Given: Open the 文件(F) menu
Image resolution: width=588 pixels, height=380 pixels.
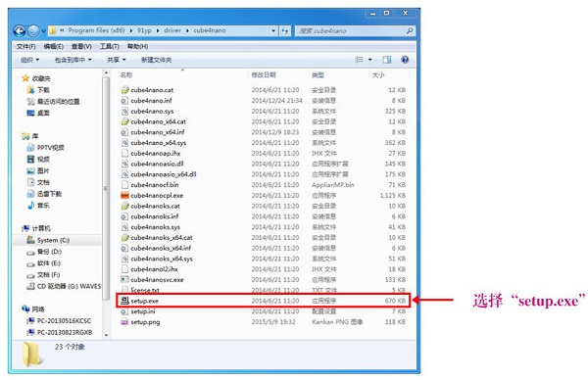Looking at the screenshot, I should point(25,46).
